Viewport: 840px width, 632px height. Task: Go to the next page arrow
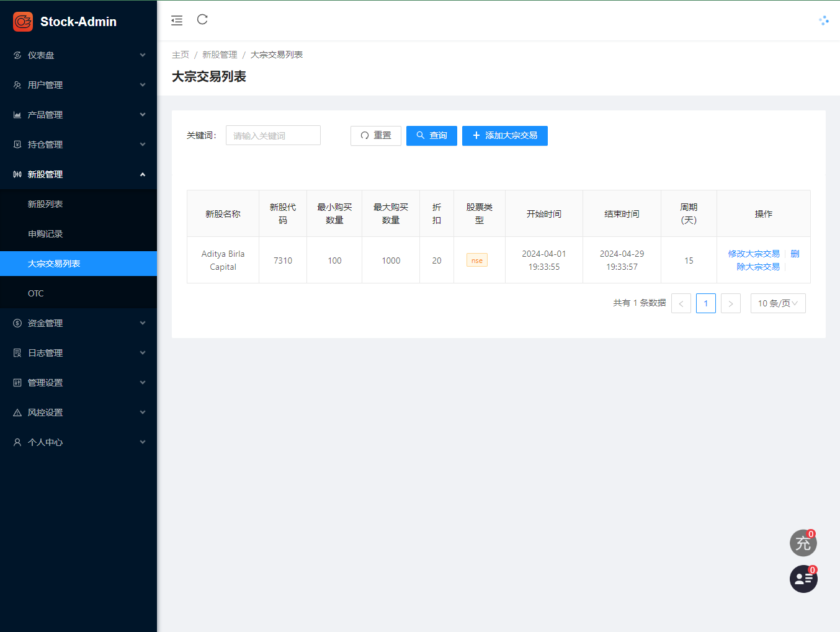pos(730,303)
